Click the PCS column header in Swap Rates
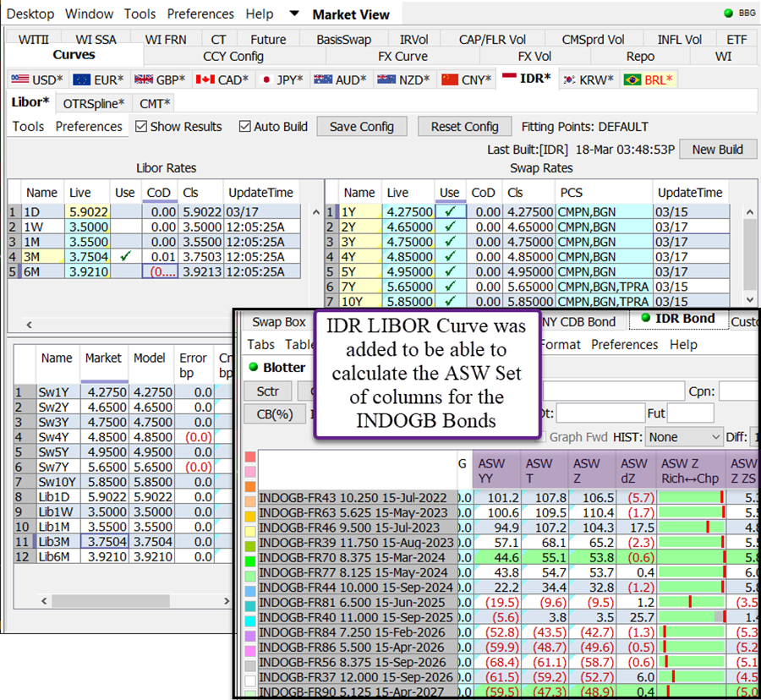This screenshot has height=700, width=761. tap(603, 193)
